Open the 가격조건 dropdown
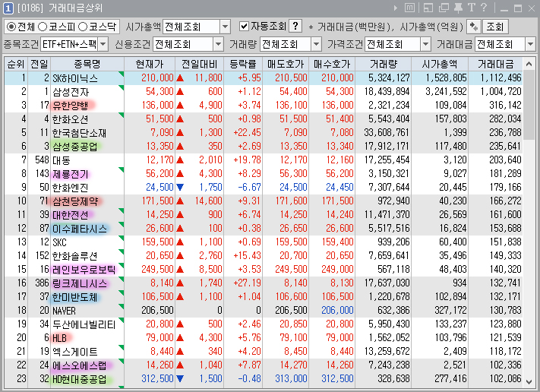Image resolution: width=540 pixels, height=392 pixels. (x=425, y=44)
